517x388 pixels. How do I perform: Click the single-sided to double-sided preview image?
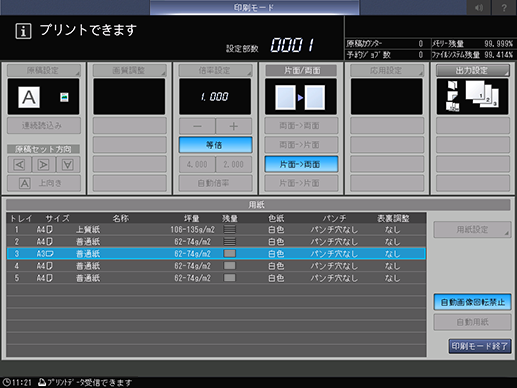pos(301,97)
